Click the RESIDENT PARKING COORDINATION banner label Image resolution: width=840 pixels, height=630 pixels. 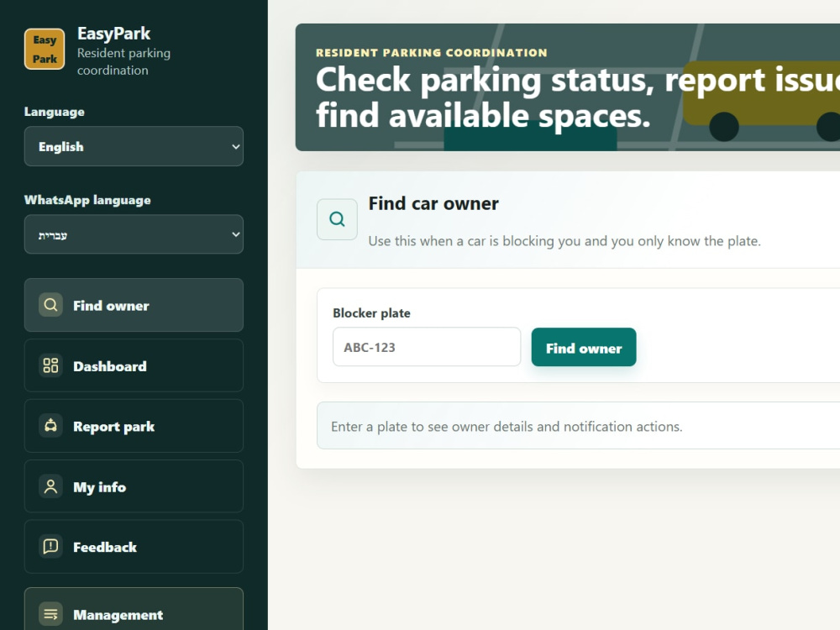click(x=432, y=52)
